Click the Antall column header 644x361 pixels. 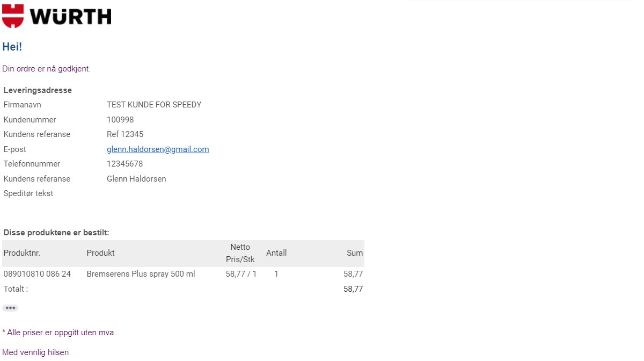pyautogui.click(x=276, y=253)
